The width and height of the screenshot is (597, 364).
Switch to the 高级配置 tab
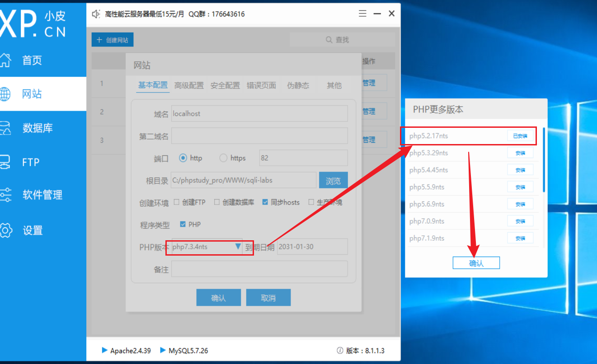click(x=189, y=85)
